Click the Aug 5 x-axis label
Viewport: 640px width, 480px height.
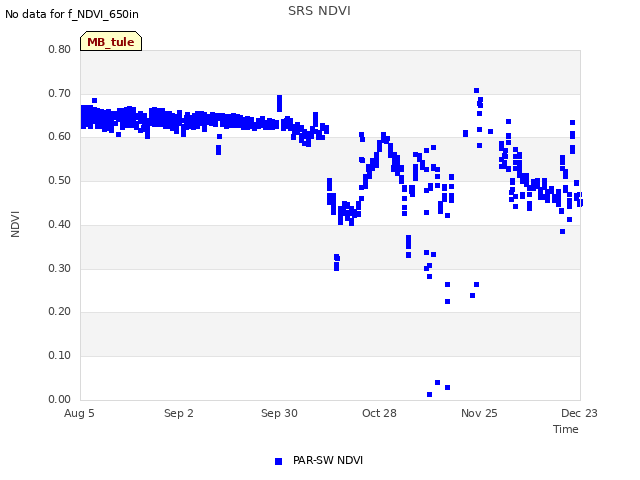click(x=79, y=413)
